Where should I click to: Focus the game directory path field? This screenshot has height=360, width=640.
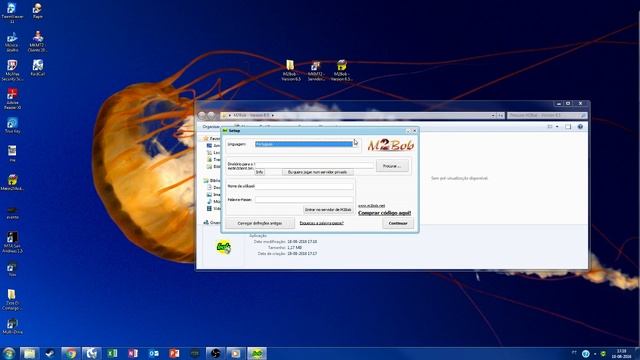(x=314, y=165)
